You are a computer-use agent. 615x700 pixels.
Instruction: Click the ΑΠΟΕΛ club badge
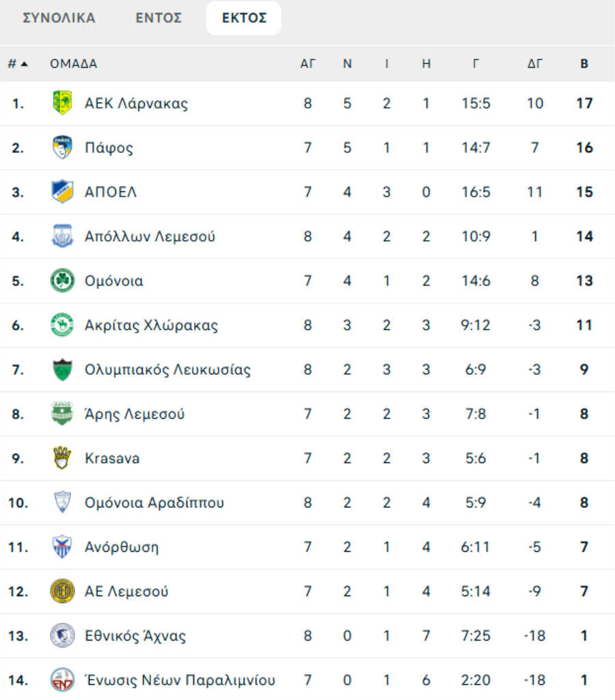[x=62, y=192]
